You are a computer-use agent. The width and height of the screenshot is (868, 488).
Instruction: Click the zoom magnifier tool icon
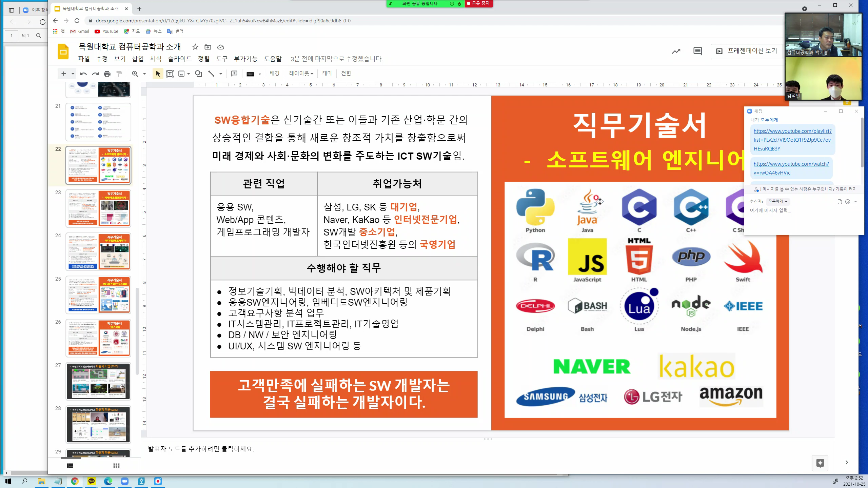(x=135, y=74)
